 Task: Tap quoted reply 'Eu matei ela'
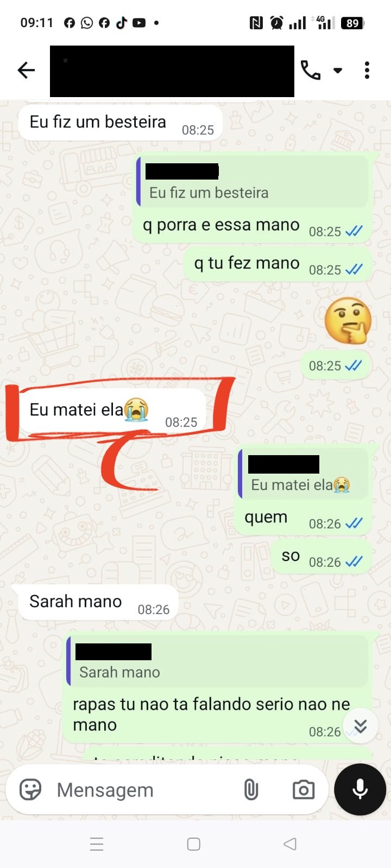coord(304,474)
